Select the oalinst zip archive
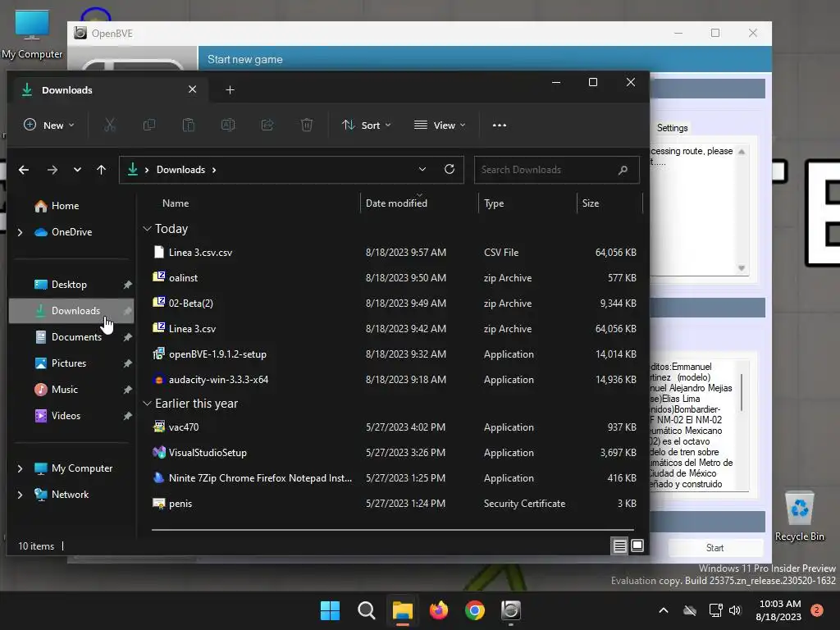Screen dimensions: 840x630 click(x=395, y=278)
